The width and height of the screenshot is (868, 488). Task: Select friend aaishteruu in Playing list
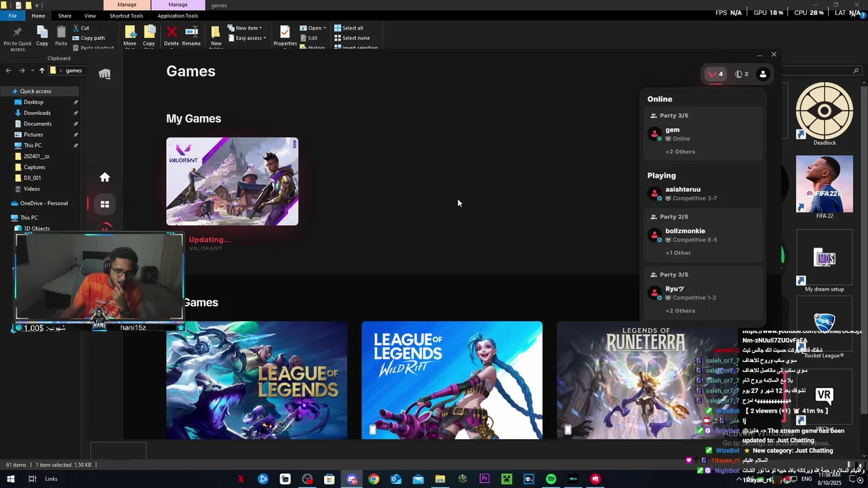(703, 194)
